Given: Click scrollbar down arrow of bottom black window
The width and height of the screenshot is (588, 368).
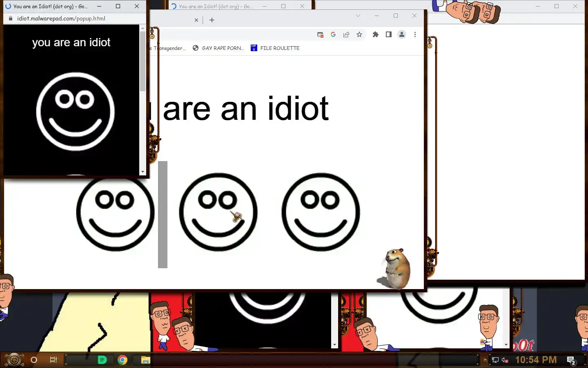Looking at the screenshot, I should pyautogui.click(x=335, y=345).
